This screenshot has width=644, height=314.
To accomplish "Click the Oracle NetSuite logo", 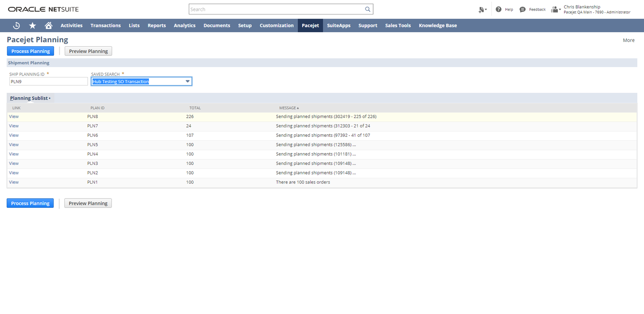I will 43,9.
